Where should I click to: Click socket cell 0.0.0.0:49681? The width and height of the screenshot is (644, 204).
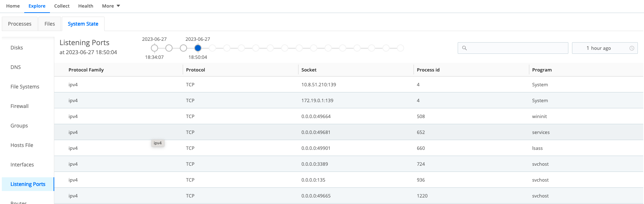point(316,132)
